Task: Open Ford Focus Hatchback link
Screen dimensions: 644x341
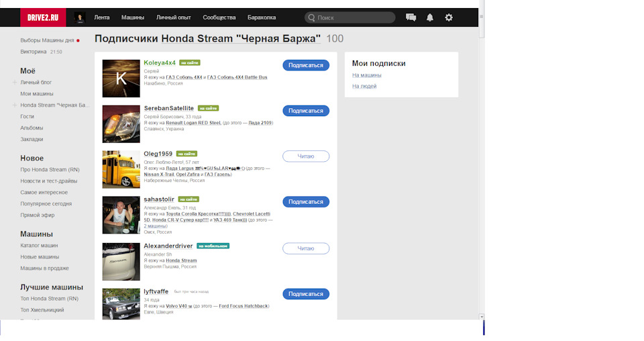Action: pyautogui.click(x=244, y=307)
